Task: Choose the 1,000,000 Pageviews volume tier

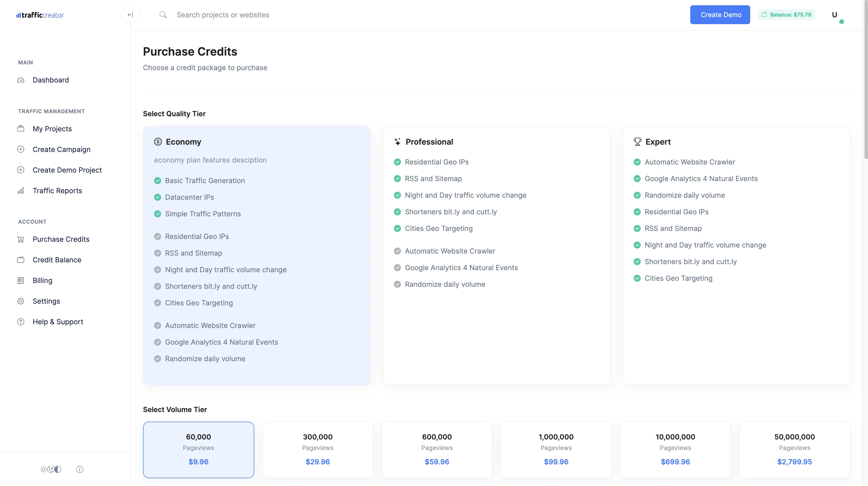Action: click(x=556, y=450)
